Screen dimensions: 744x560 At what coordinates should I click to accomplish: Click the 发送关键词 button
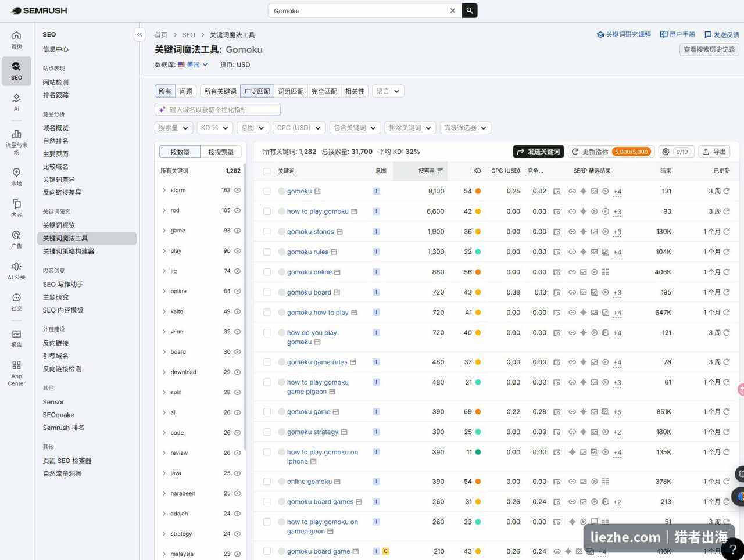point(538,152)
